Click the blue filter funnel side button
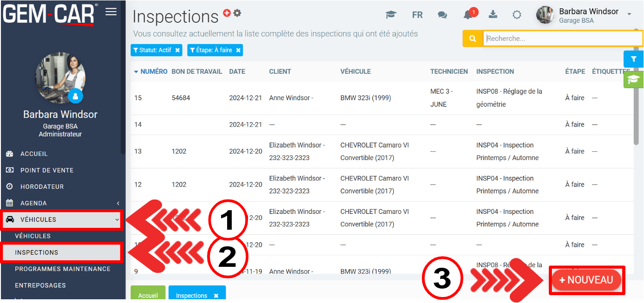The height and width of the screenshot is (303, 644). click(x=633, y=59)
